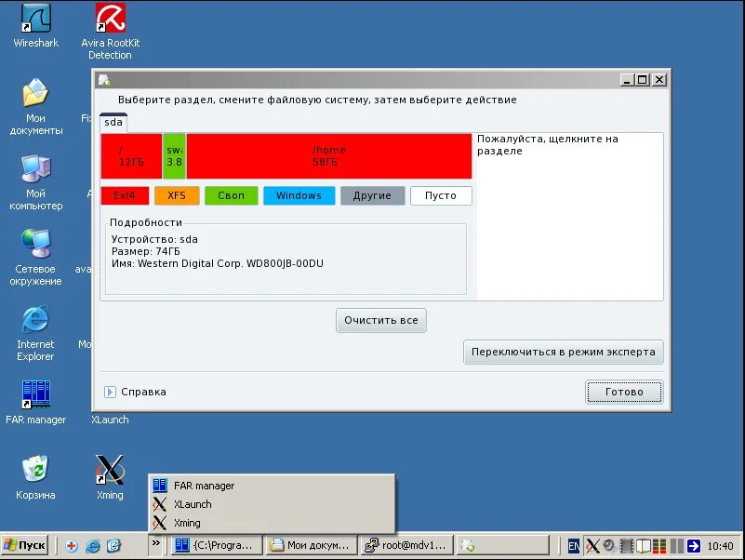Open the Пуск menu
Screen dimensions: 745x560
point(25,544)
